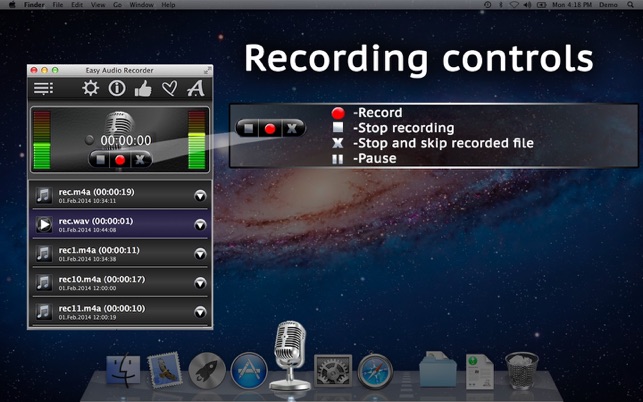Expand options arrow for rec10.m4a
Image resolution: width=643 pixels, height=402 pixels.
coord(200,283)
